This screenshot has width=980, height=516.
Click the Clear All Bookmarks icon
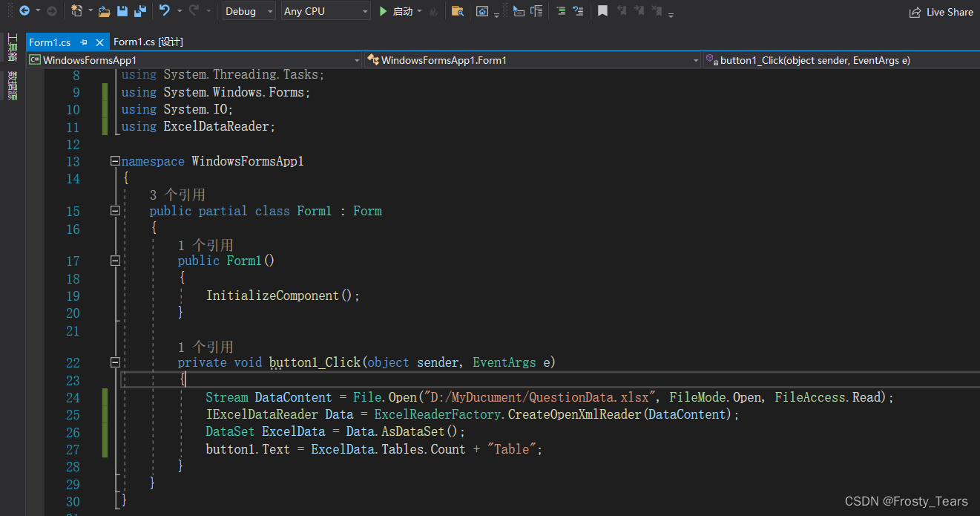(x=656, y=11)
